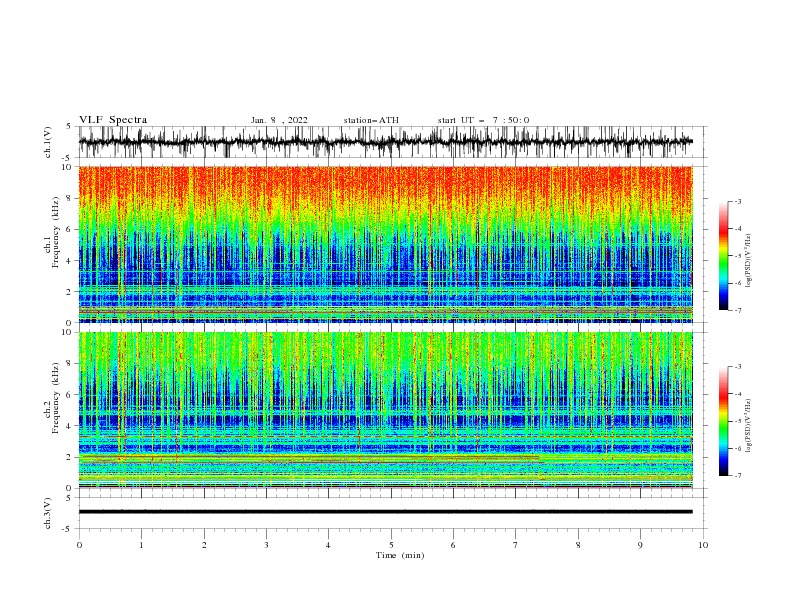Click inside the ch.2 spectrogram panel
Viewport: 792px width, 612px height.
tap(385, 410)
